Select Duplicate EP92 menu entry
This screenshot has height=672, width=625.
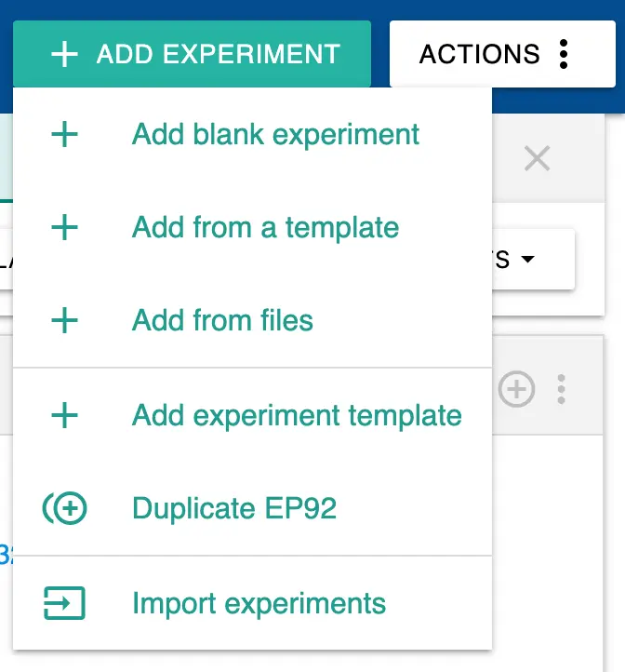pos(234,509)
